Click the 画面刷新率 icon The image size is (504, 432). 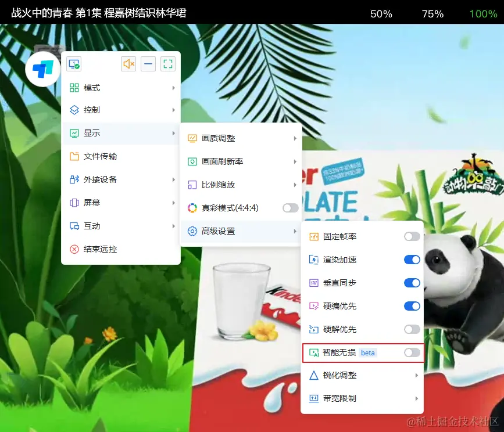[192, 161]
